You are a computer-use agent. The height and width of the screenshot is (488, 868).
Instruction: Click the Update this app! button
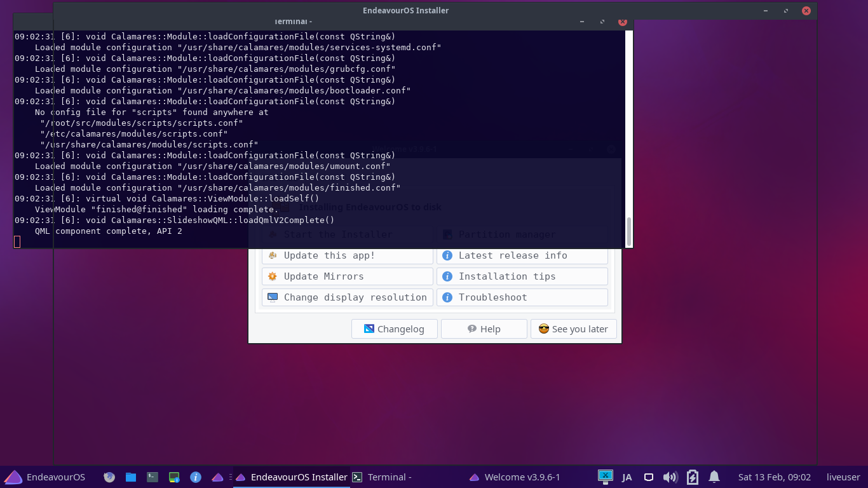coord(347,255)
